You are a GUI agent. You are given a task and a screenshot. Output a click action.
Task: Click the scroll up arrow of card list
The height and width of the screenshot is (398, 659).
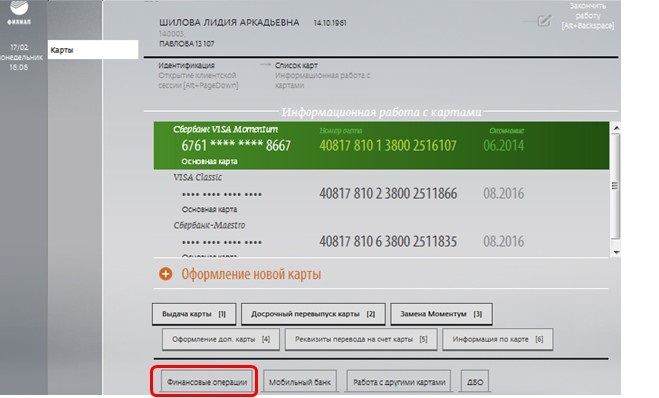(616, 128)
